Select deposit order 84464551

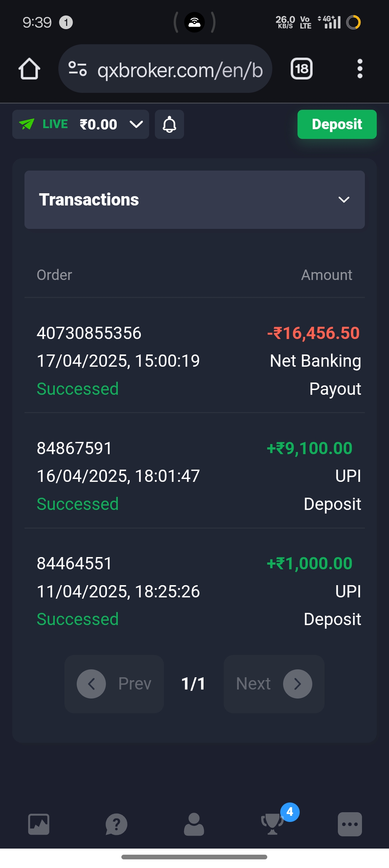pos(75,564)
